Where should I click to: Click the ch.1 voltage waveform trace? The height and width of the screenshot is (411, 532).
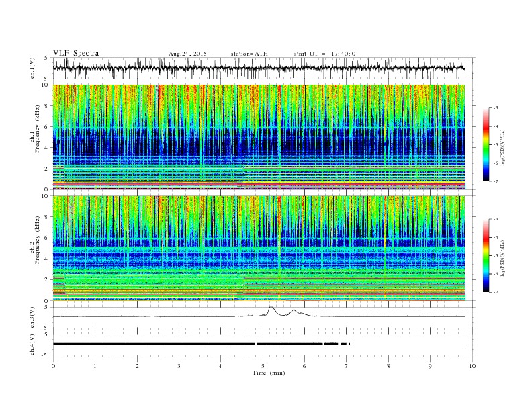point(259,68)
